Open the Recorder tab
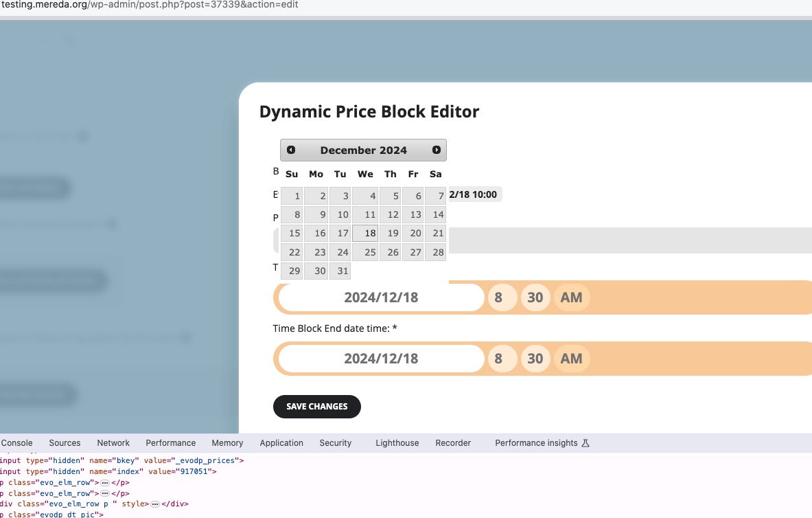The image size is (812, 518). [x=453, y=443]
